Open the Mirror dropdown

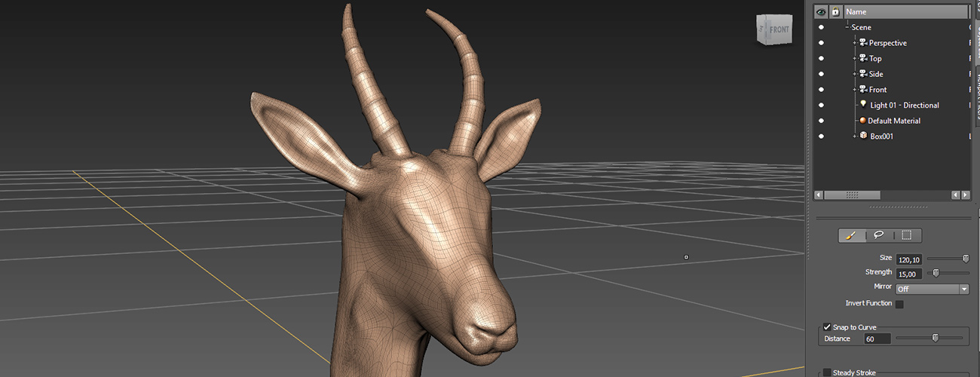pyautogui.click(x=963, y=289)
